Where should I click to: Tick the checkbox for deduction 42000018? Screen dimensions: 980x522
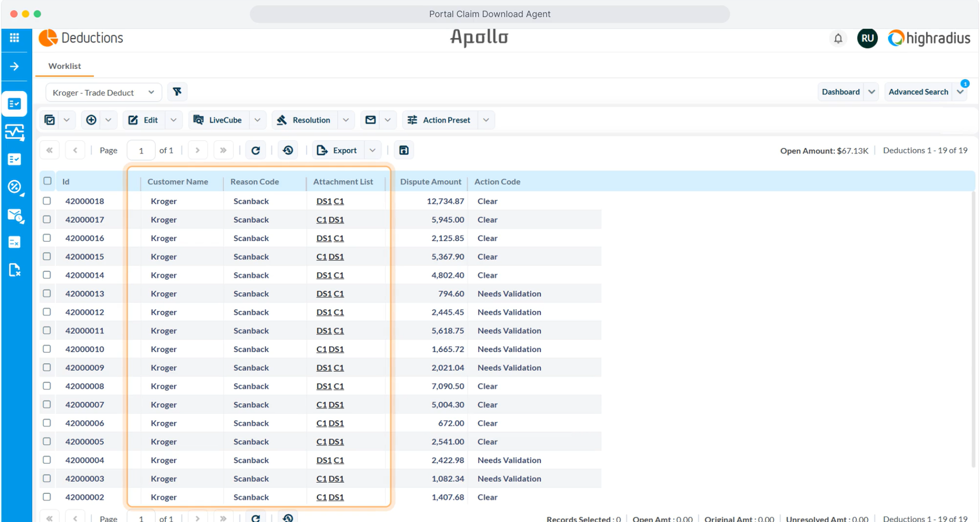(x=47, y=201)
